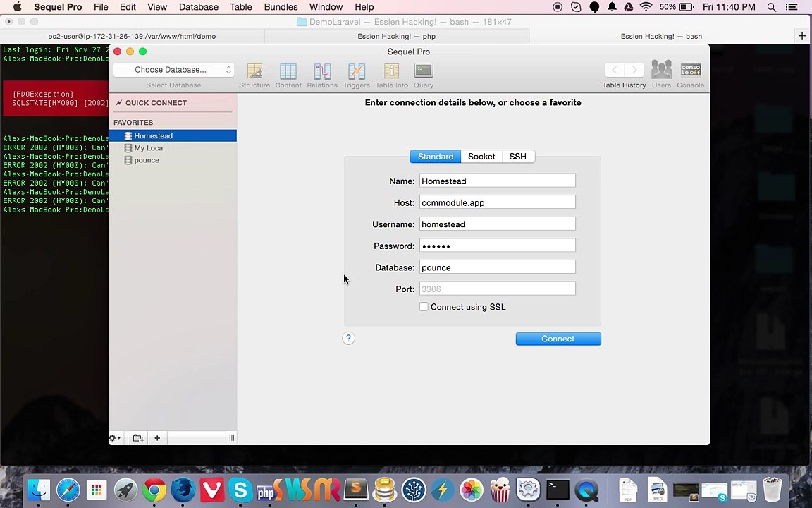Open the Users management icon
812x508 pixels.
pos(661,75)
